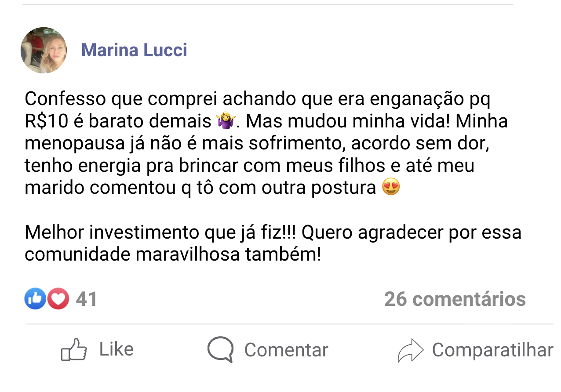The width and height of the screenshot is (561, 392).
Task: Click the Melhor investimento paragraph
Action: click(x=273, y=242)
